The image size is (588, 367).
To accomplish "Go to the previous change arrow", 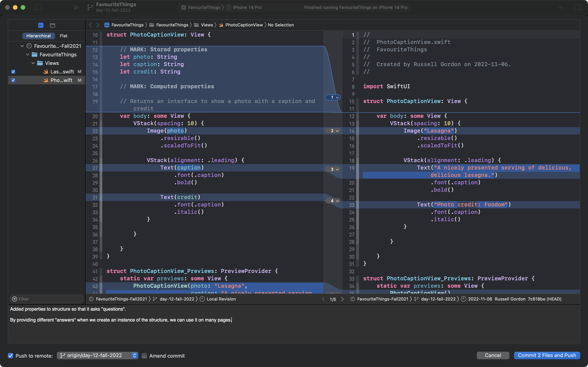I will click(x=323, y=299).
